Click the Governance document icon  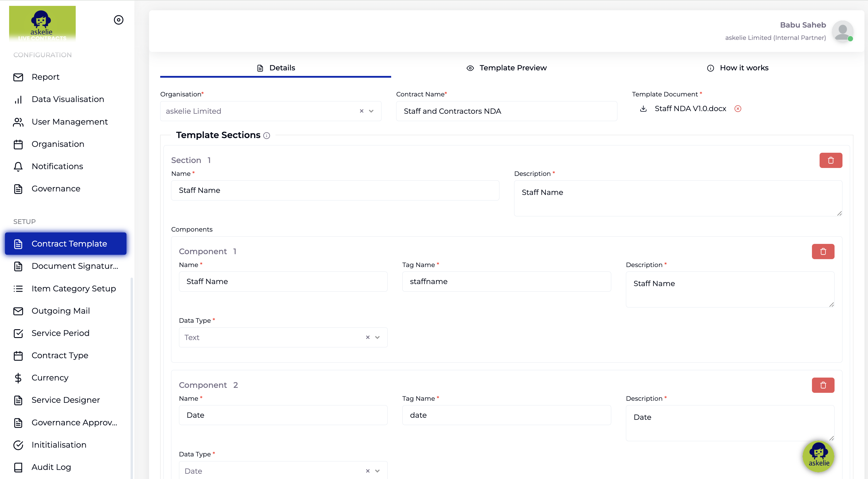18,189
